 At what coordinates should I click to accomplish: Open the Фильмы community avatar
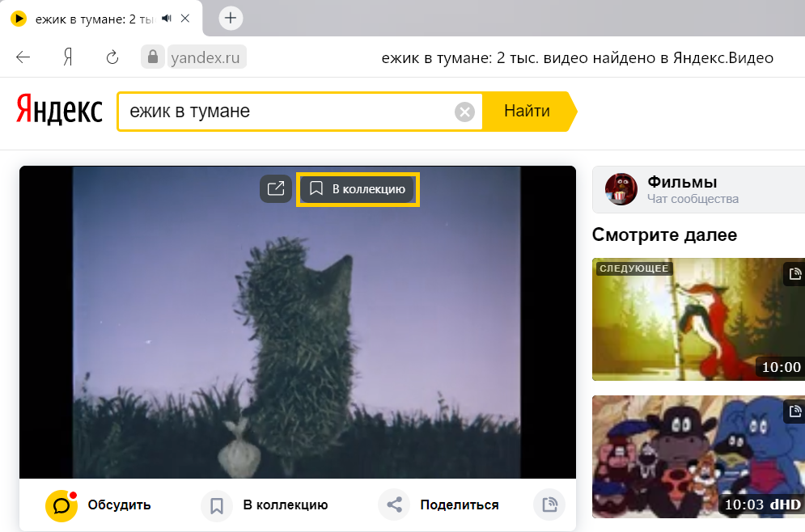coord(621,189)
